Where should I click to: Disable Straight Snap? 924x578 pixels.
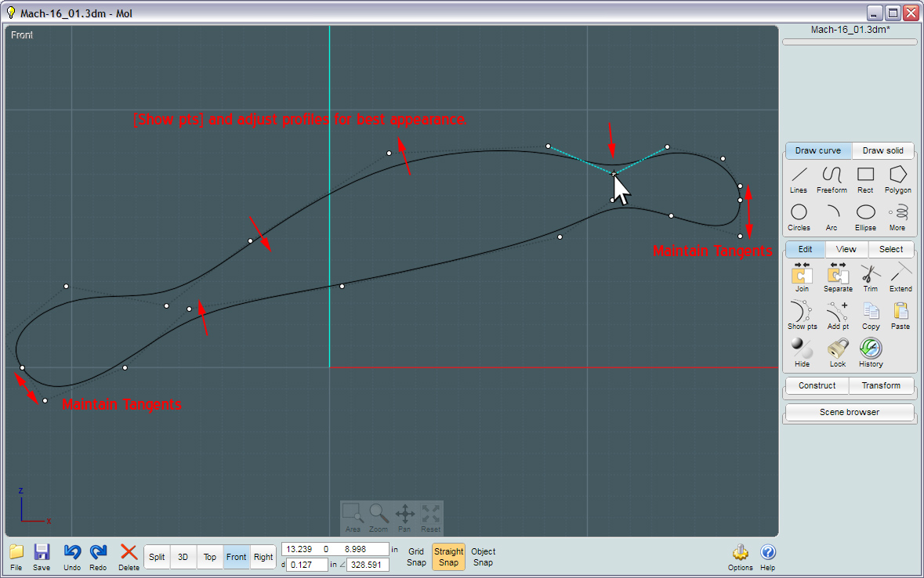[x=448, y=557]
